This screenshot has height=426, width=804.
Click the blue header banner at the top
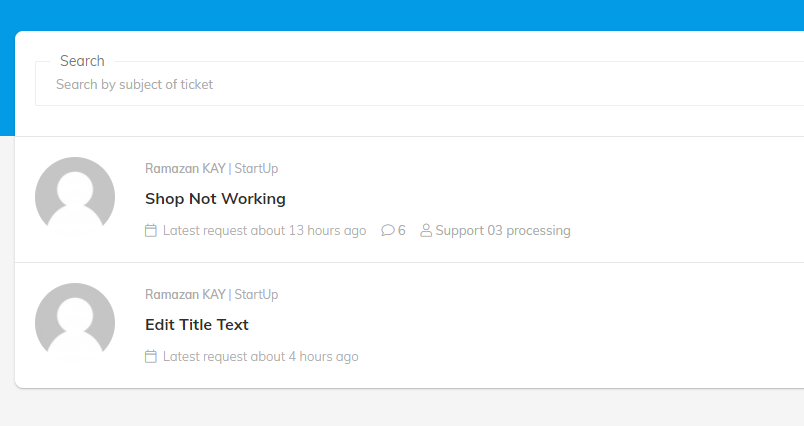coord(400,14)
